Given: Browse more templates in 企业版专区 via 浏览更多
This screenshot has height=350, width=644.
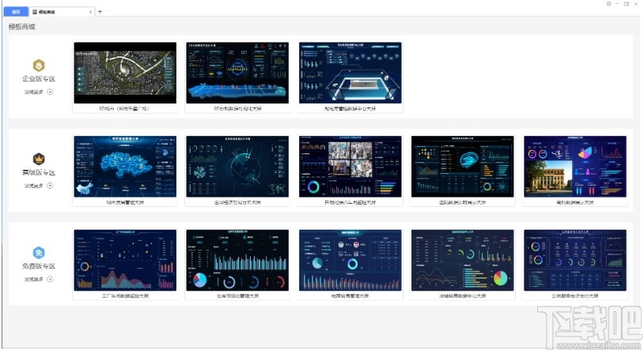Looking at the screenshot, I should [34, 92].
